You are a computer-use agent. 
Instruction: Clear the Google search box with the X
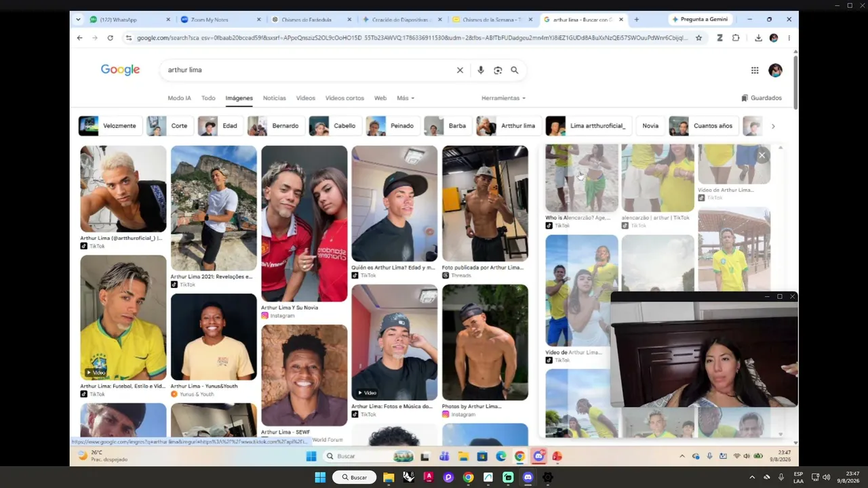tap(460, 70)
